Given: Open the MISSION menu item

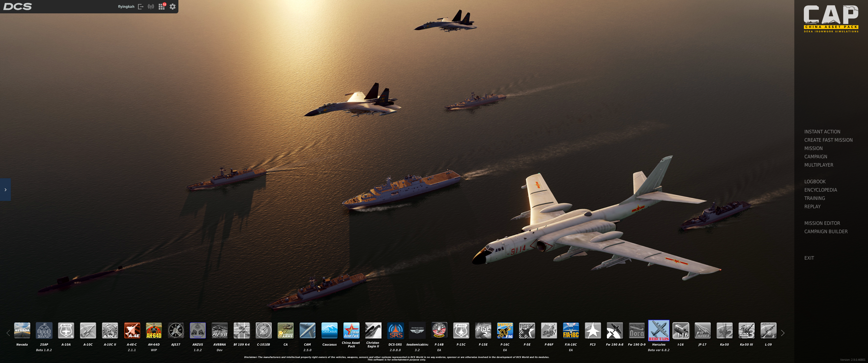Looking at the screenshot, I should [x=813, y=148].
